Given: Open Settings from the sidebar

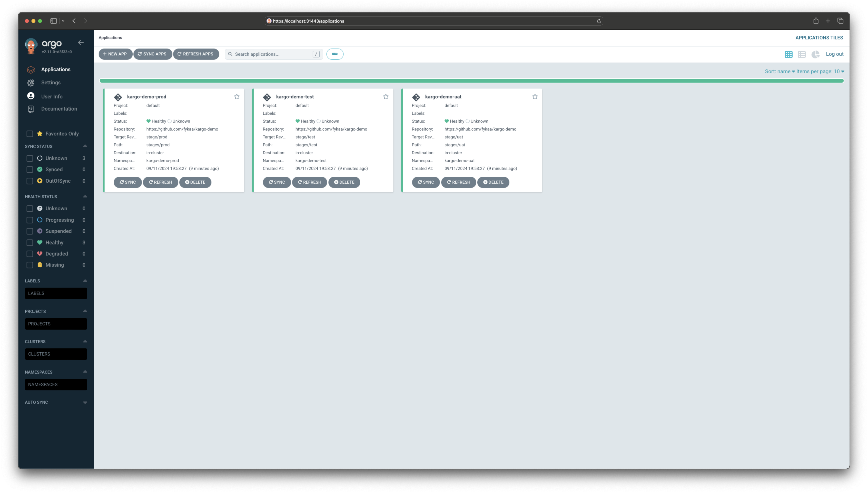Looking at the screenshot, I should point(50,82).
